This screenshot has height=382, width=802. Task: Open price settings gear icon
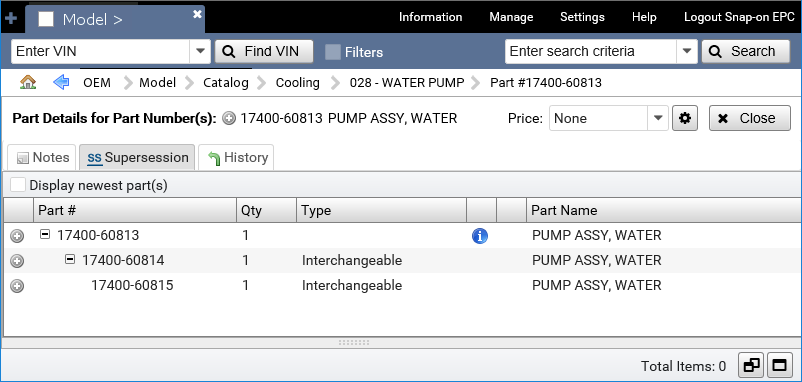coord(685,118)
